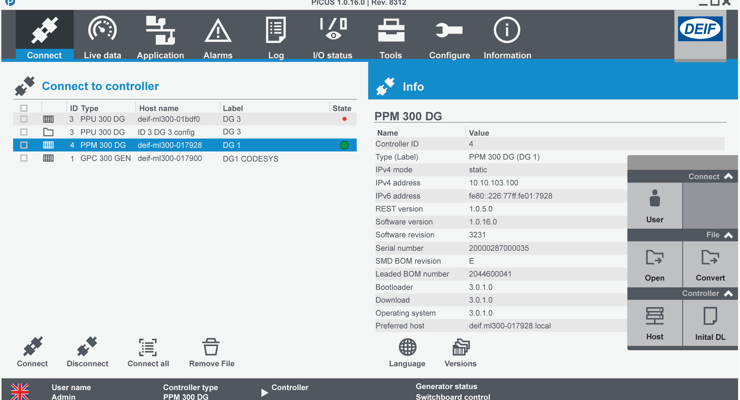Collapse the Connect section in side panel
Screen dimensions: 740x400
[x=728, y=176]
